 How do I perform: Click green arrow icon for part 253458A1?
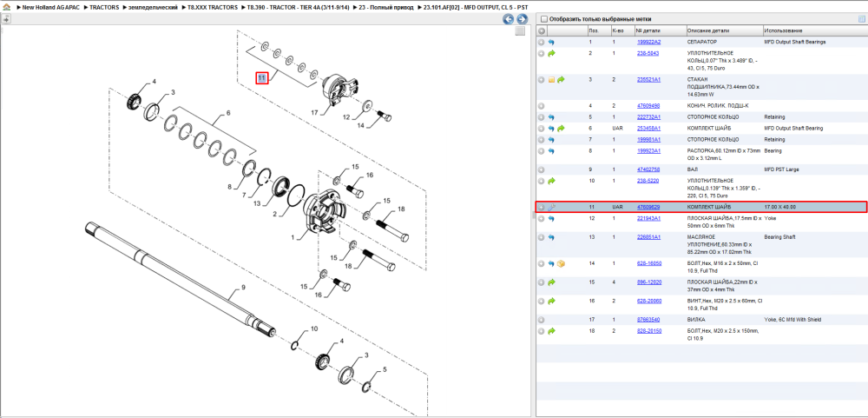pyautogui.click(x=561, y=129)
